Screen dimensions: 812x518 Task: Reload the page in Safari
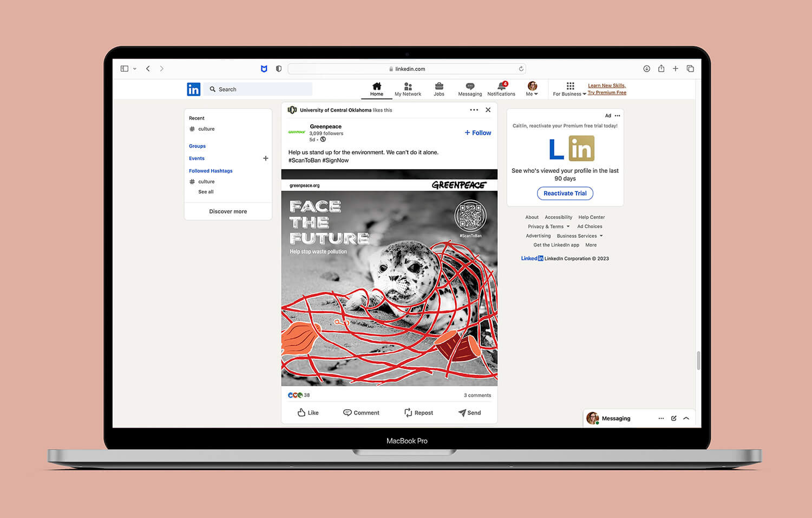[x=521, y=69]
